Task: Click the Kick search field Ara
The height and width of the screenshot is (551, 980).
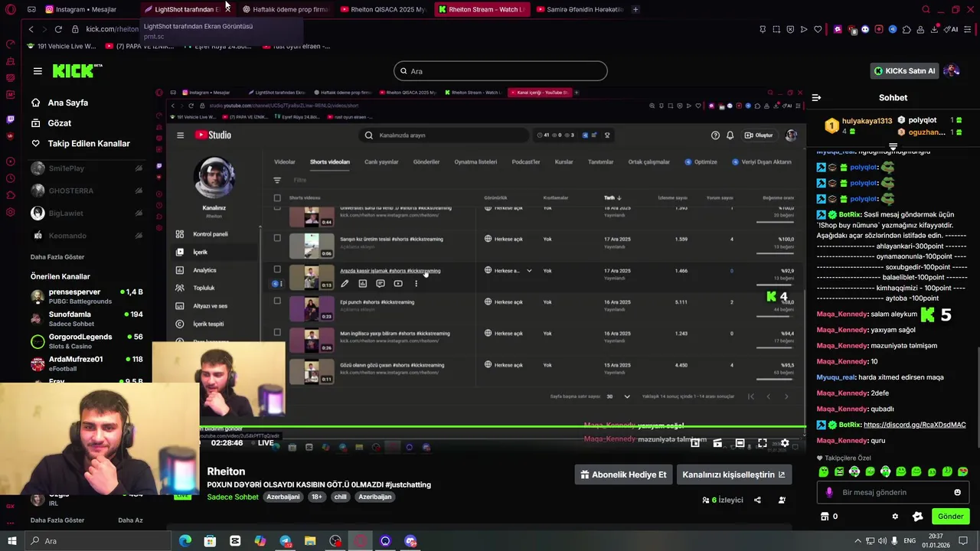Action: tap(501, 71)
